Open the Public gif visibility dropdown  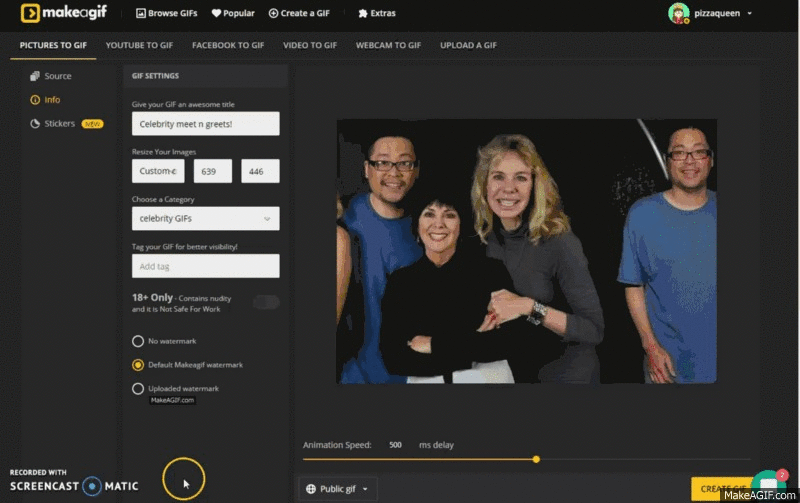click(338, 489)
